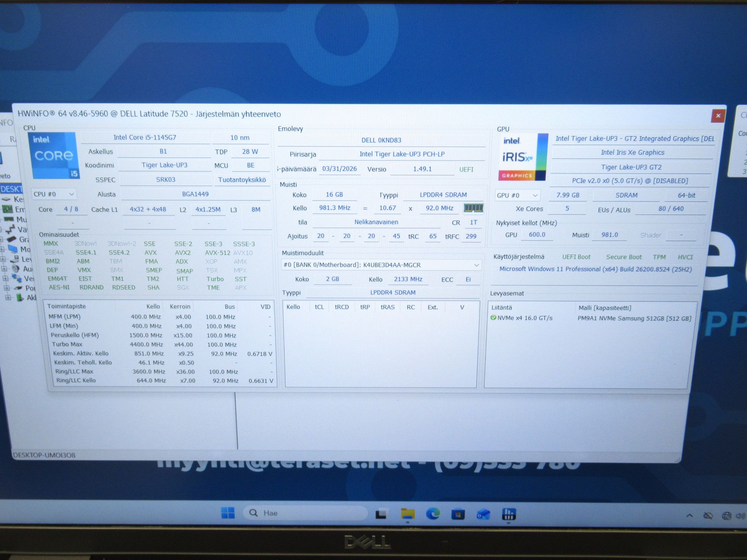Click the memory module chip icon
The width and height of the screenshot is (747, 560).
[x=473, y=208]
